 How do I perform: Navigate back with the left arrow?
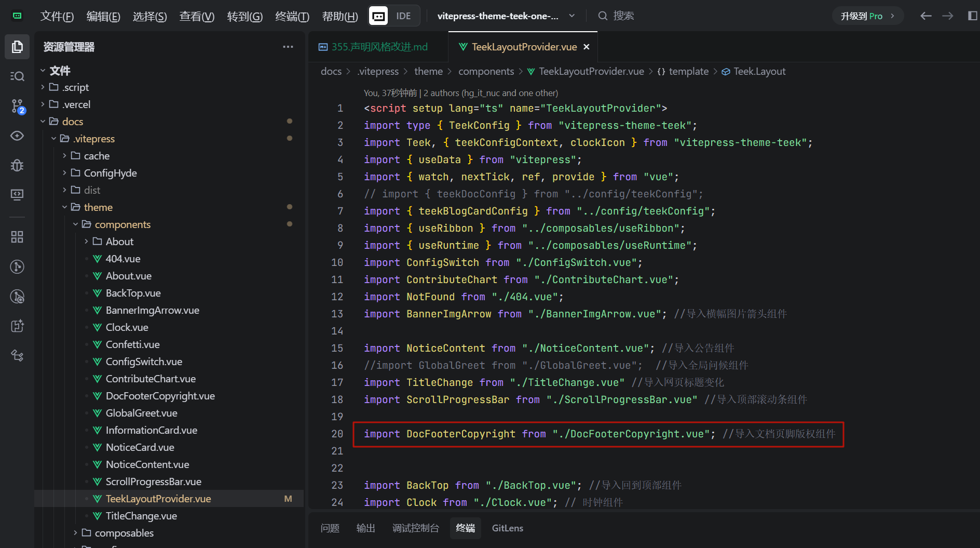pos(925,16)
